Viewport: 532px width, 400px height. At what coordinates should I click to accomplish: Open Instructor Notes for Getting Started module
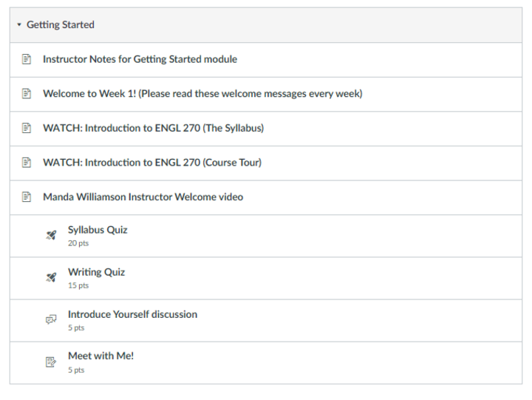140,59
